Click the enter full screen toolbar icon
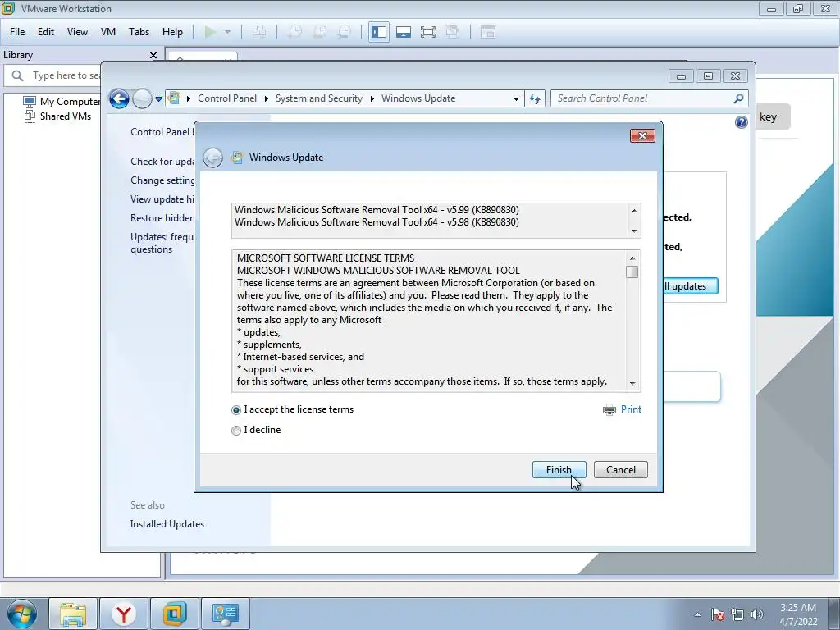This screenshot has width=840, height=630. click(x=428, y=32)
